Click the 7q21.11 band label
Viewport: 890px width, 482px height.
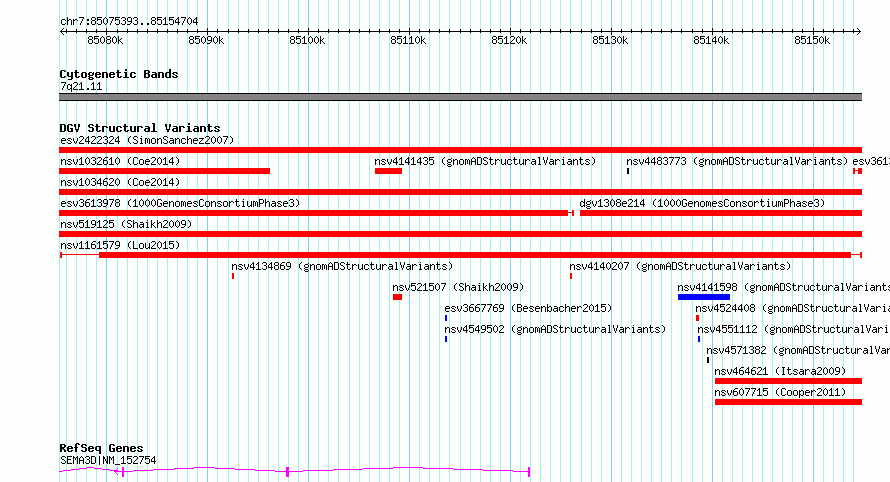(81, 86)
